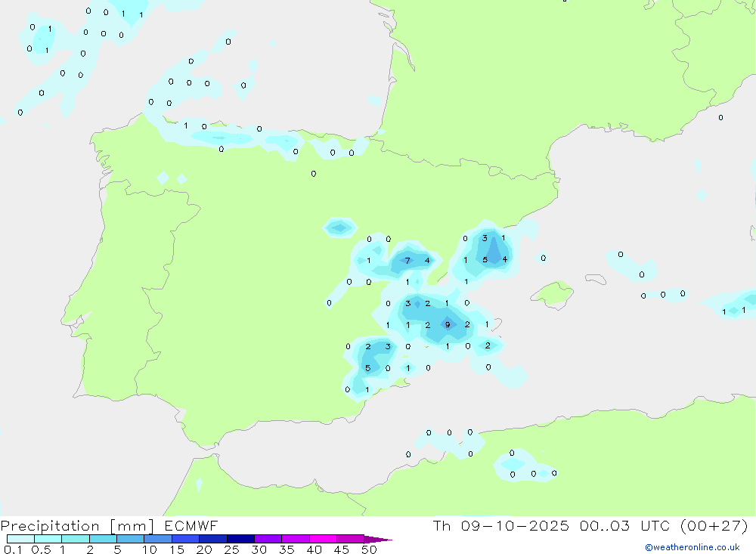
Task: Click the 45–50 mm legend swatch
Action: coord(351,539)
